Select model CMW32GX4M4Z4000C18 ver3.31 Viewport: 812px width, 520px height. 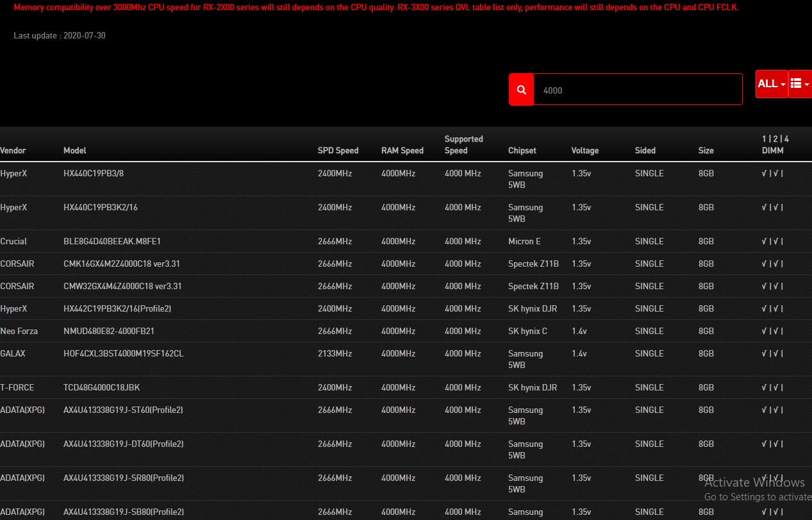(x=122, y=287)
